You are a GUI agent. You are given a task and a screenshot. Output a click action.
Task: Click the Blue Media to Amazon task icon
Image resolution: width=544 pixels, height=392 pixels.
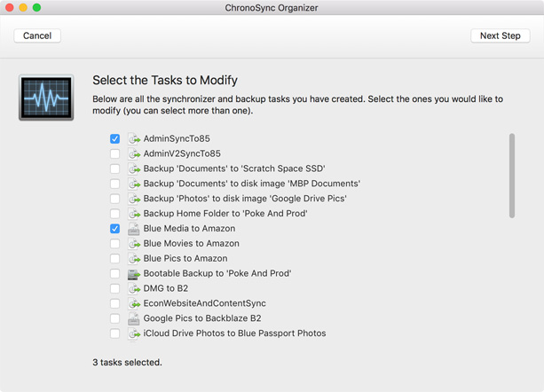pos(134,229)
